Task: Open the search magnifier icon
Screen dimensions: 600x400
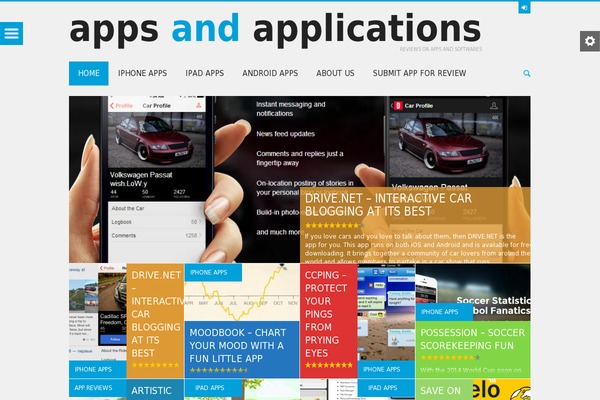Action: (x=527, y=73)
